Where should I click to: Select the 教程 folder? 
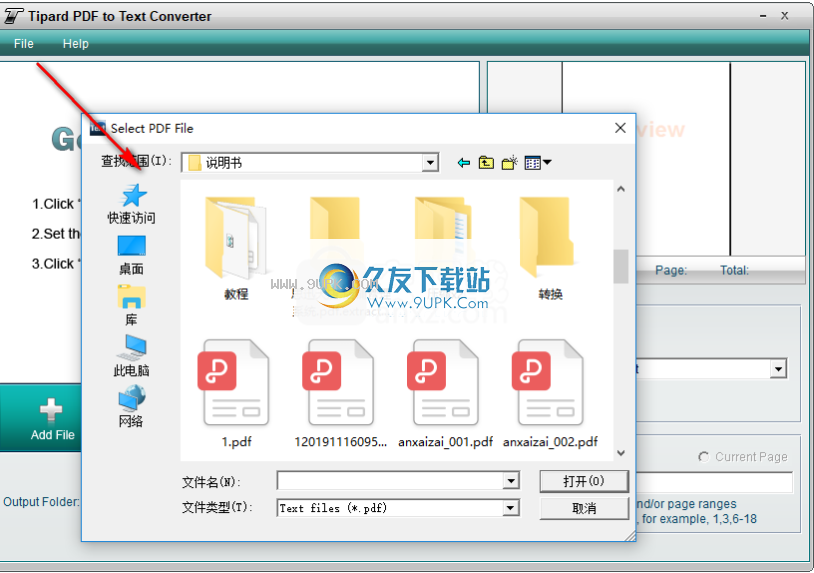pos(236,249)
